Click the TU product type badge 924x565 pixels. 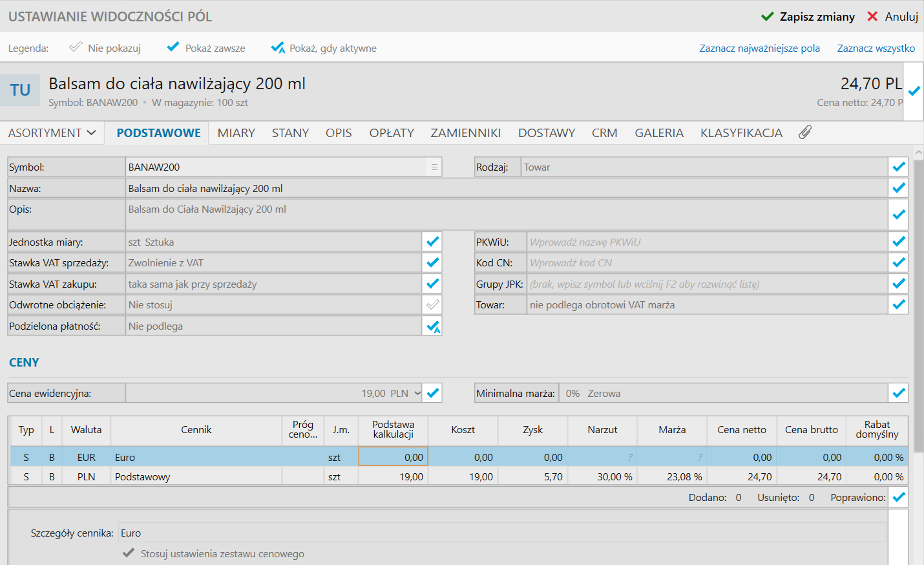20,90
